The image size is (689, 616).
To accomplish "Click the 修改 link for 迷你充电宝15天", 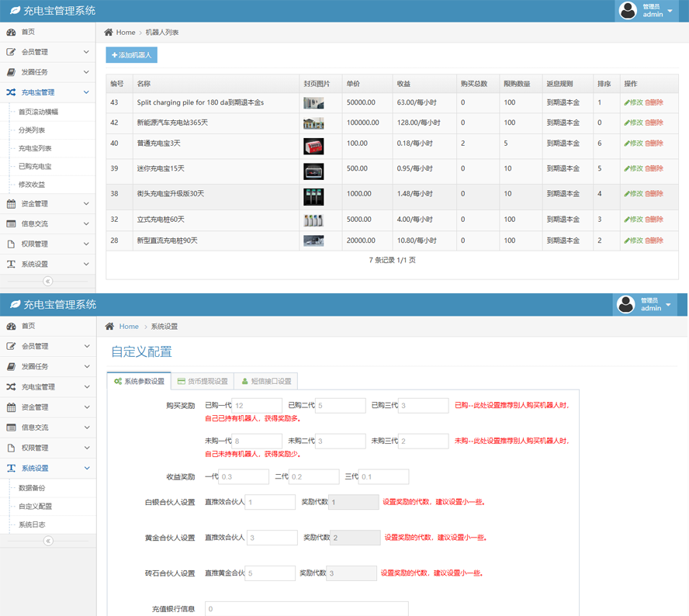I will click(634, 168).
